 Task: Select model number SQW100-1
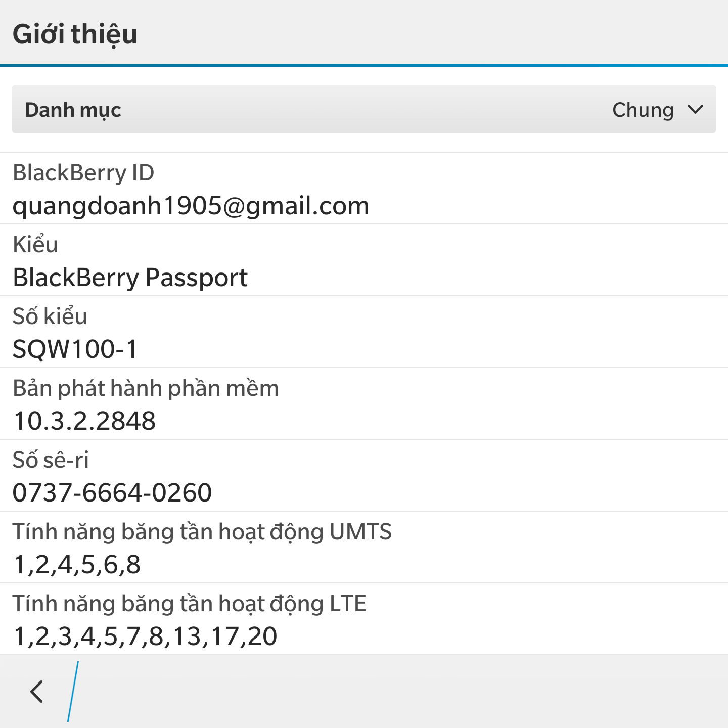75,349
